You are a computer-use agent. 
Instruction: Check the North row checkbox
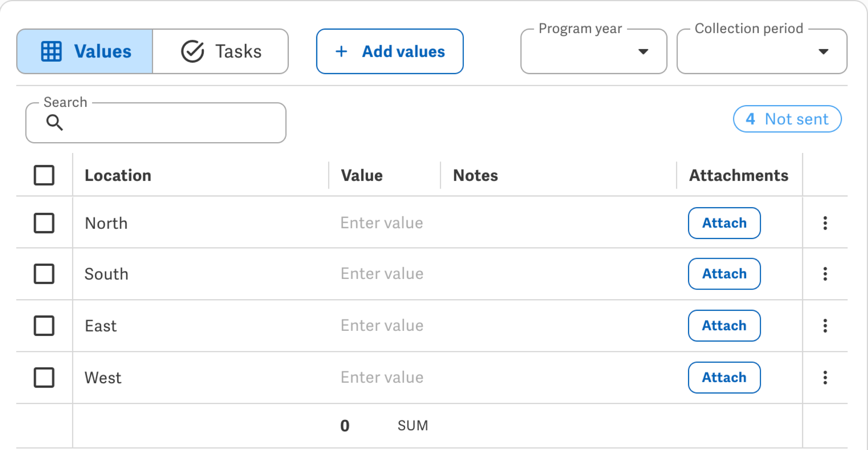[44, 223]
